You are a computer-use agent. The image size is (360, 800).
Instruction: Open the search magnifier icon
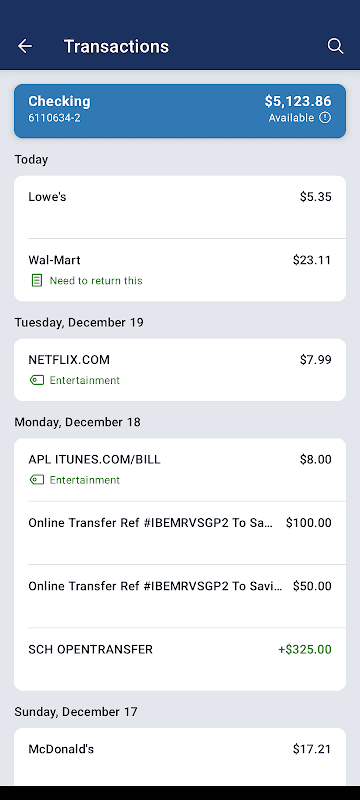(335, 46)
